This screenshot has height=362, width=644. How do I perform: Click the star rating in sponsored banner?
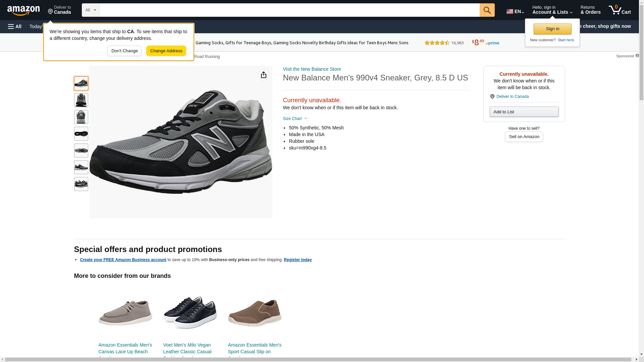coord(437,43)
